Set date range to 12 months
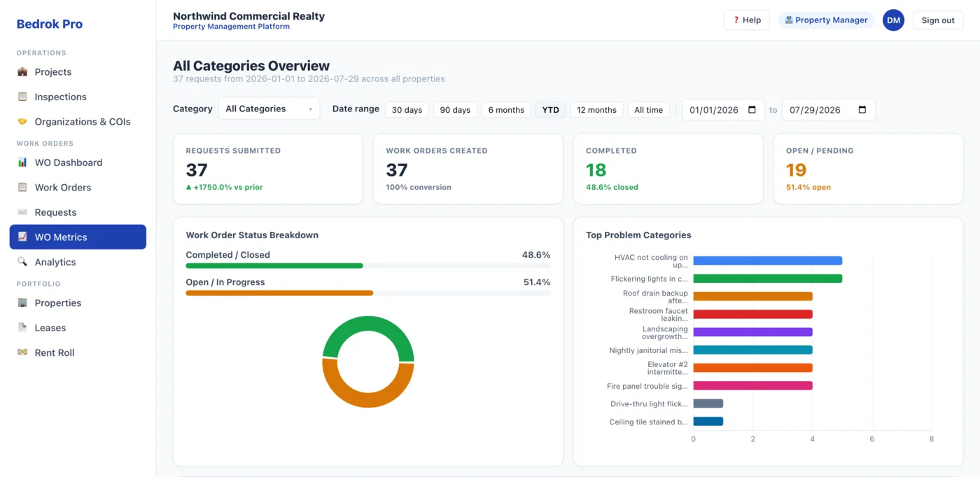Image resolution: width=980 pixels, height=477 pixels. 596,110
